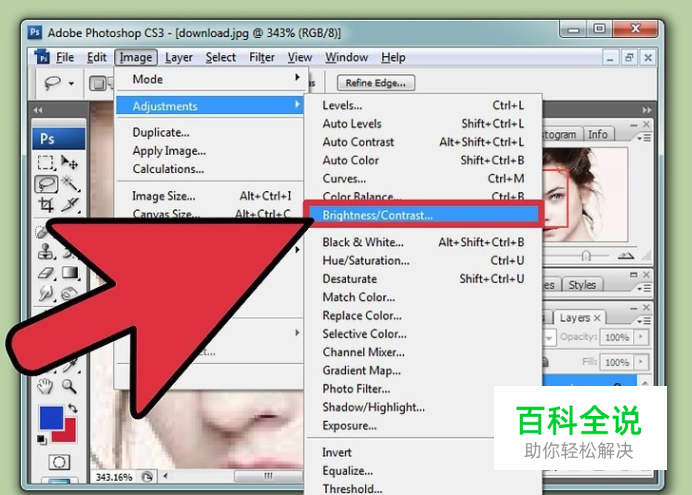Click the status bar icon next to zoom percentage
The height and width of the screenshot is (495, 692).
pos(147,476)
